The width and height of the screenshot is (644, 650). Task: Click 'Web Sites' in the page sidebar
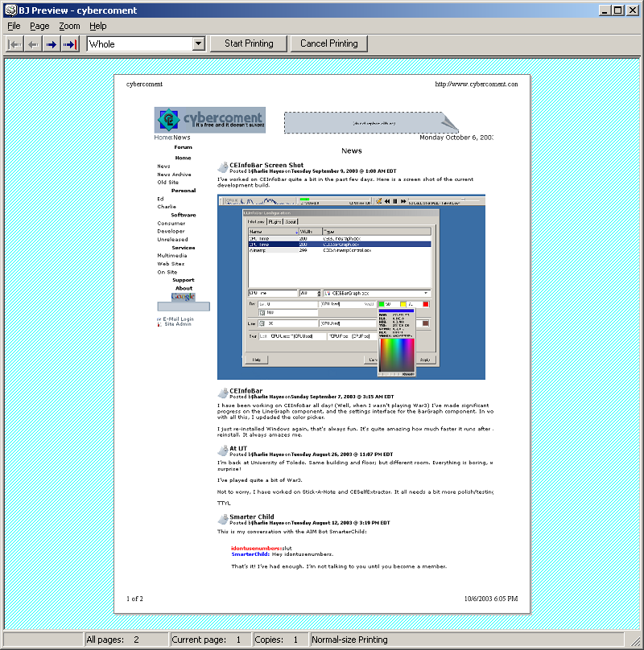171,264
